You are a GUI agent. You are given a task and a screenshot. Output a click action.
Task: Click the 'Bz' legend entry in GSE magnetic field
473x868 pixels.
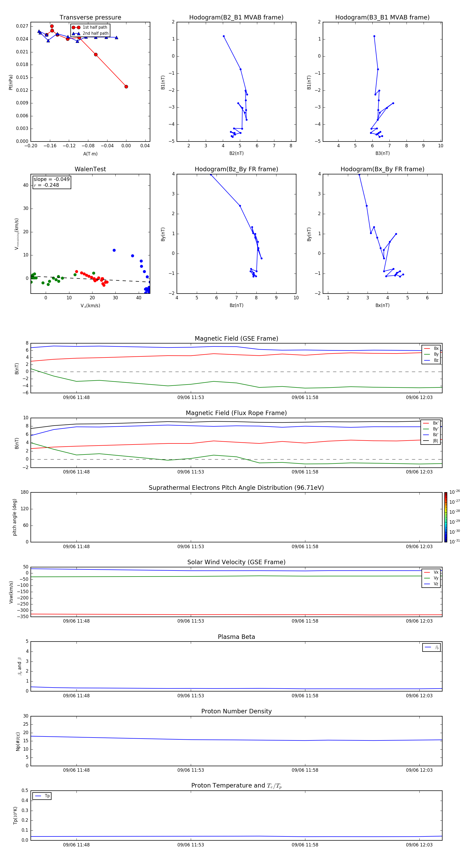coord(431,360)
